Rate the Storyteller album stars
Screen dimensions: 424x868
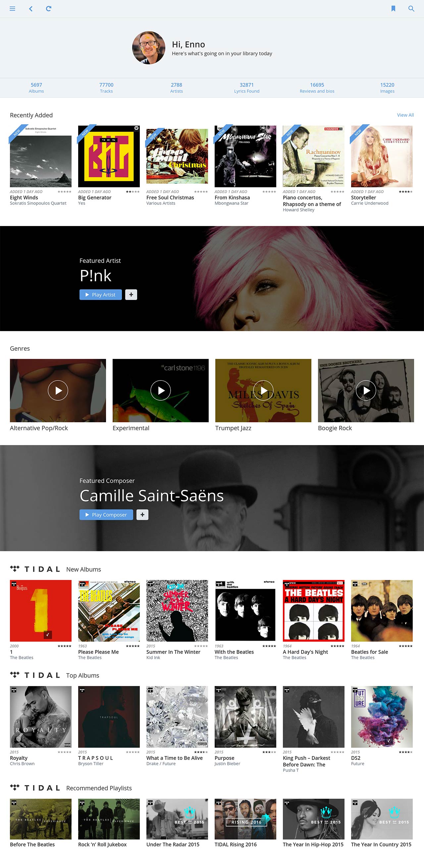[x=405, y=192]
